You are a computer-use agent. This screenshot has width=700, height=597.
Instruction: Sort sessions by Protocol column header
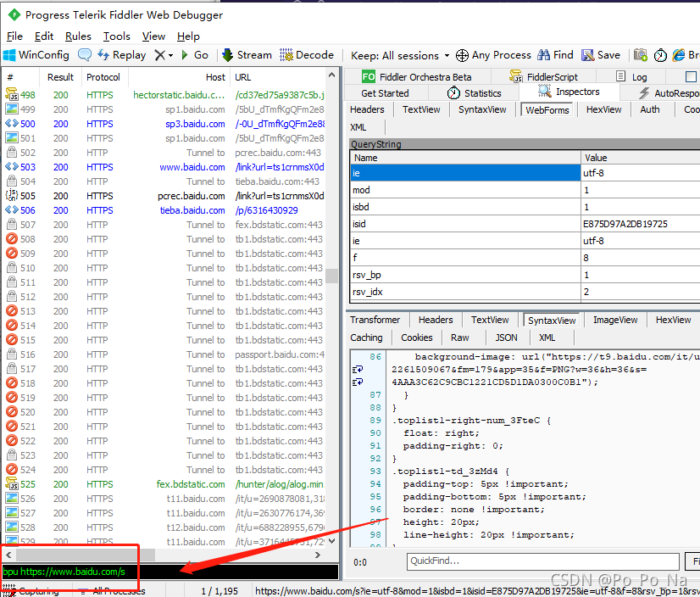(x=103, y=77)
